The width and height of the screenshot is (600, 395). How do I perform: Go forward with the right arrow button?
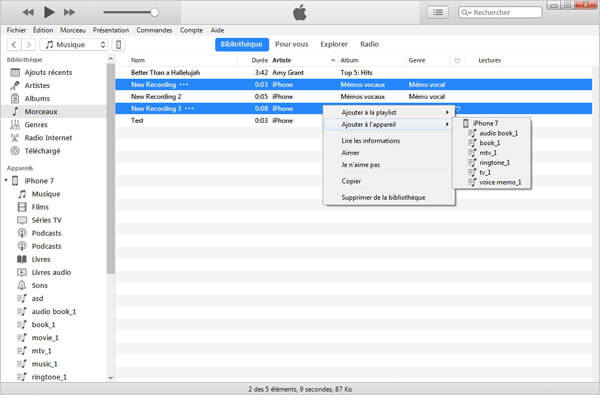(x=28, y=44)
